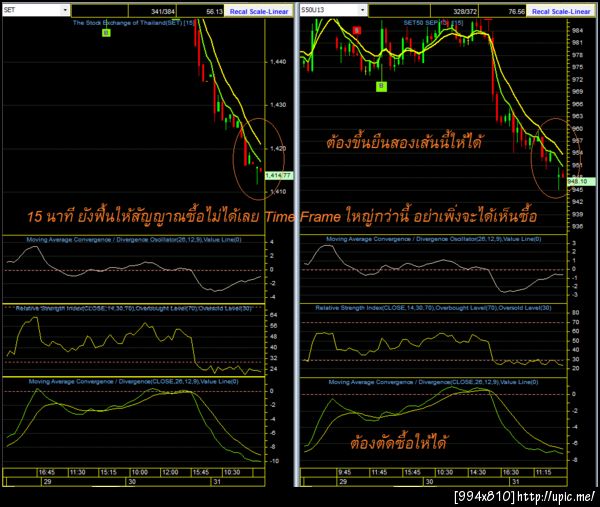Click date 30 on the S50U13 date axis
The height and width of the screenshot is (507, 600).
click(x=429, y=481)
